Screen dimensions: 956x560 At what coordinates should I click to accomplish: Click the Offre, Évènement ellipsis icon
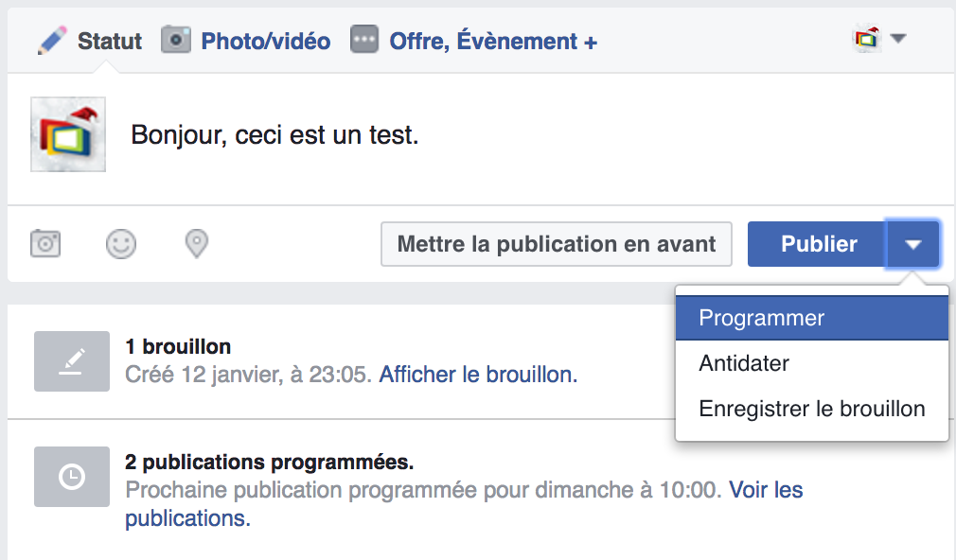tap(363, 40)
